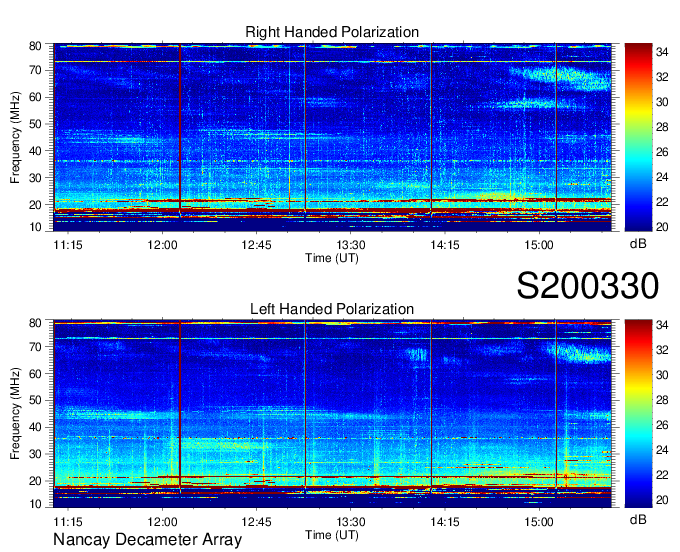Click "Frequency (MHz)" axis label of right-handed plot
This screenshot has height=552, width=680.
pos(15,137)
